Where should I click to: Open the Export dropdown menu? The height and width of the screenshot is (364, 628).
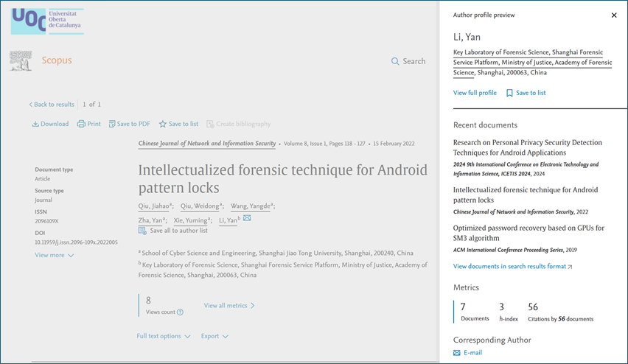tap(214, 336)
